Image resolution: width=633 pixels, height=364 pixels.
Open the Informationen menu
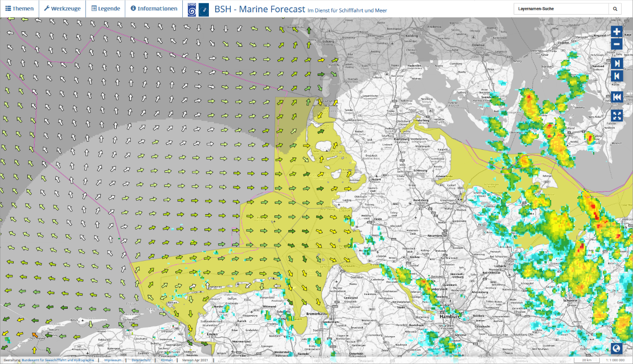154,9
